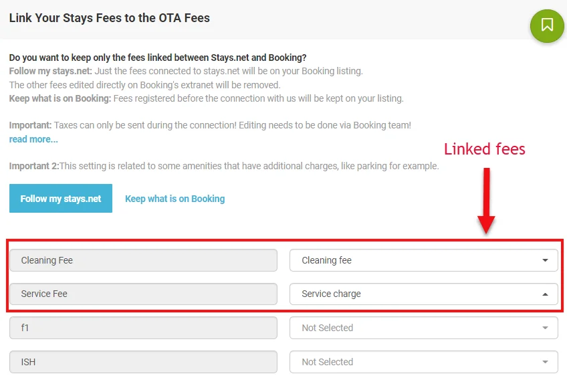Open the read more... link
This screenshot has height=392, width=567.
pyautogui.click(x=33, y=139)
